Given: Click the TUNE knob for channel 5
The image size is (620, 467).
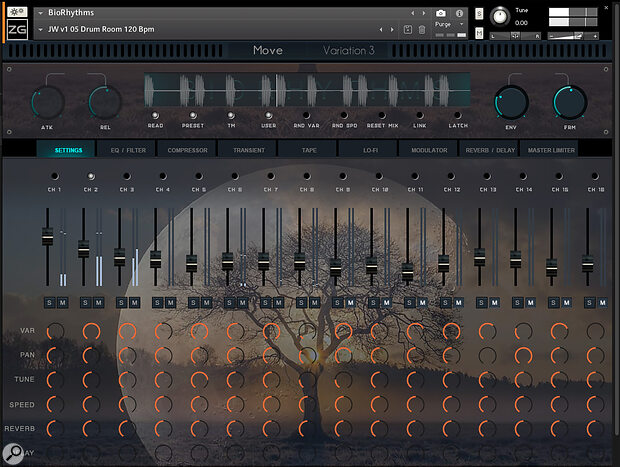Looking at the screenshot, I should pyautogui.click(x=199, y=380).
